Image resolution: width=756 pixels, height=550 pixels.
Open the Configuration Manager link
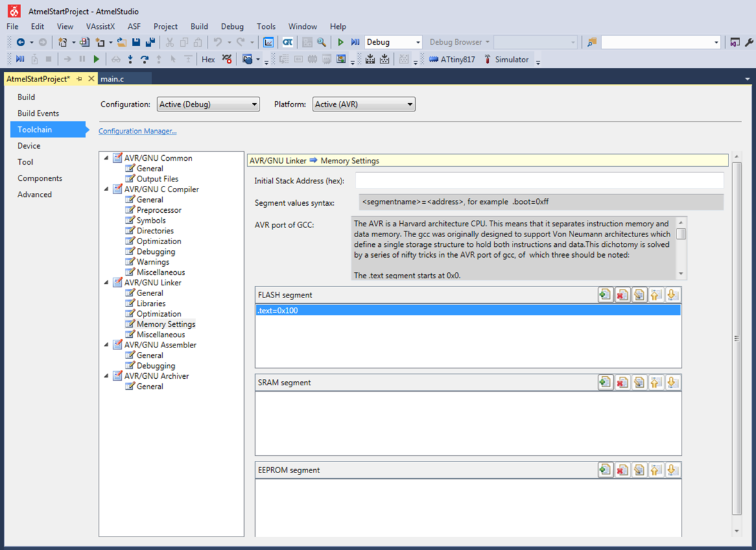point(137,131)
